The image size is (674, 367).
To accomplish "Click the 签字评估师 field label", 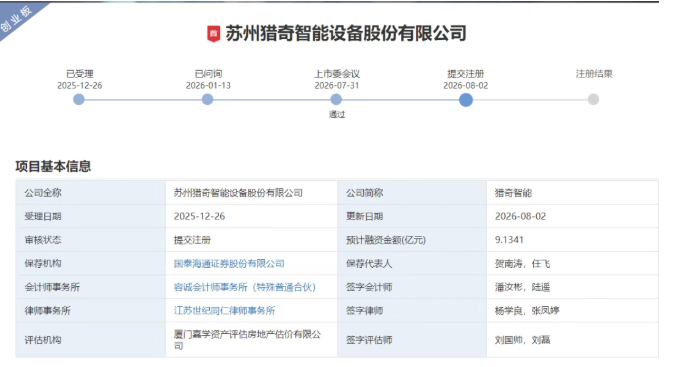I will pyautogui.click(x=369, y=340).
